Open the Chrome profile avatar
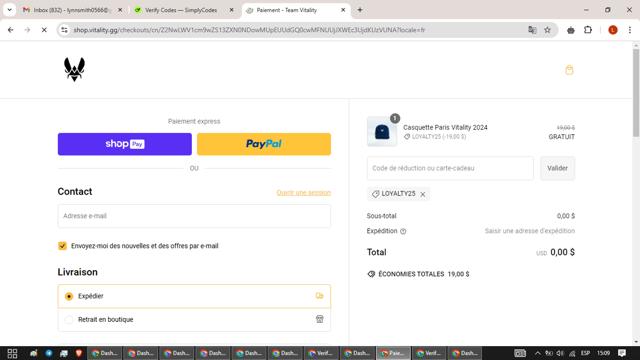Viewport: 640px width, 360px height. [x=613, y=30]
